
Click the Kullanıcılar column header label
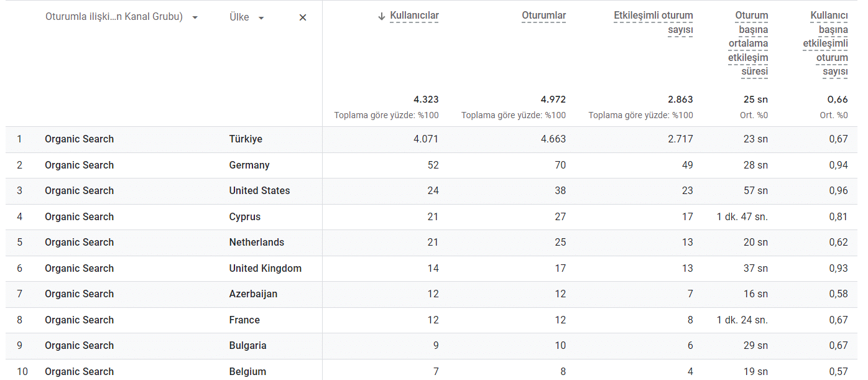coord(414,16)
